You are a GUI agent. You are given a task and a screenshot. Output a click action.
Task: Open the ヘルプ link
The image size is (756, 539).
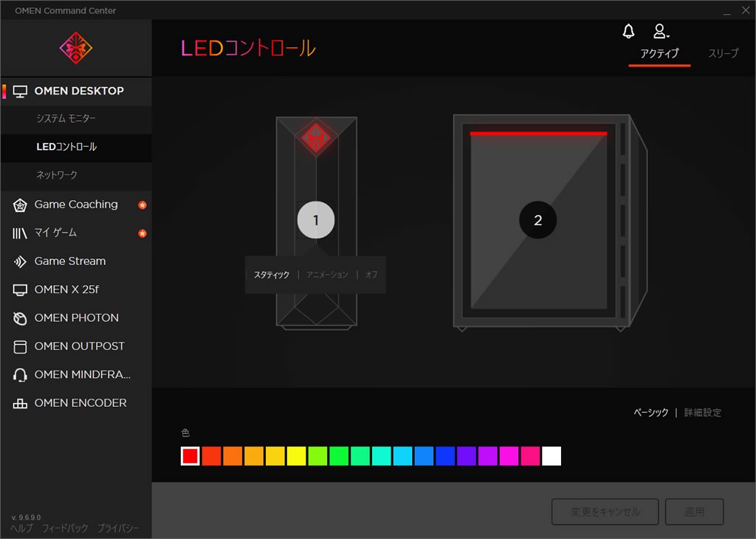pos(21,529)
